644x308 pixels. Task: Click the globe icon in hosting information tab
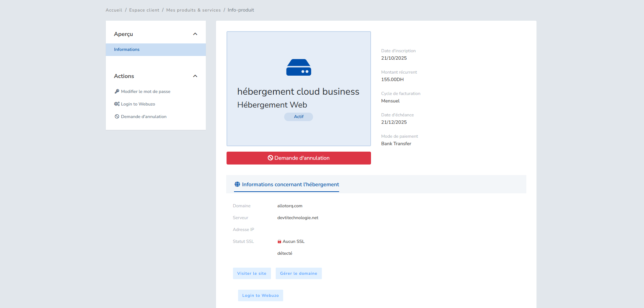click(x=237, y=185)
